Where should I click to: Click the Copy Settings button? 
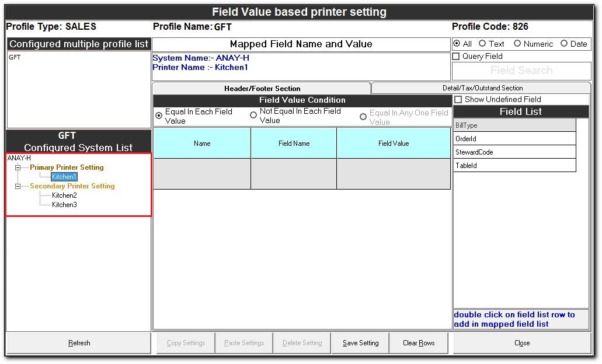186,343
